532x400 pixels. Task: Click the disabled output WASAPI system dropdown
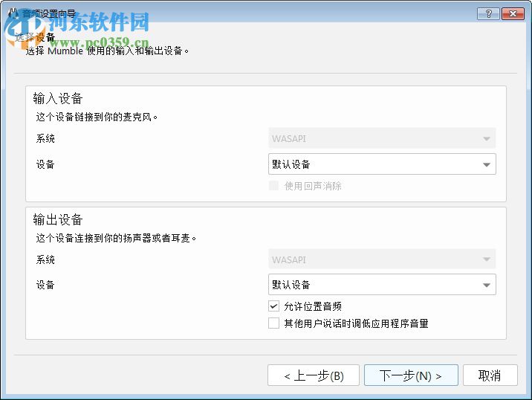pyautogui.click(x=382, y=259)
